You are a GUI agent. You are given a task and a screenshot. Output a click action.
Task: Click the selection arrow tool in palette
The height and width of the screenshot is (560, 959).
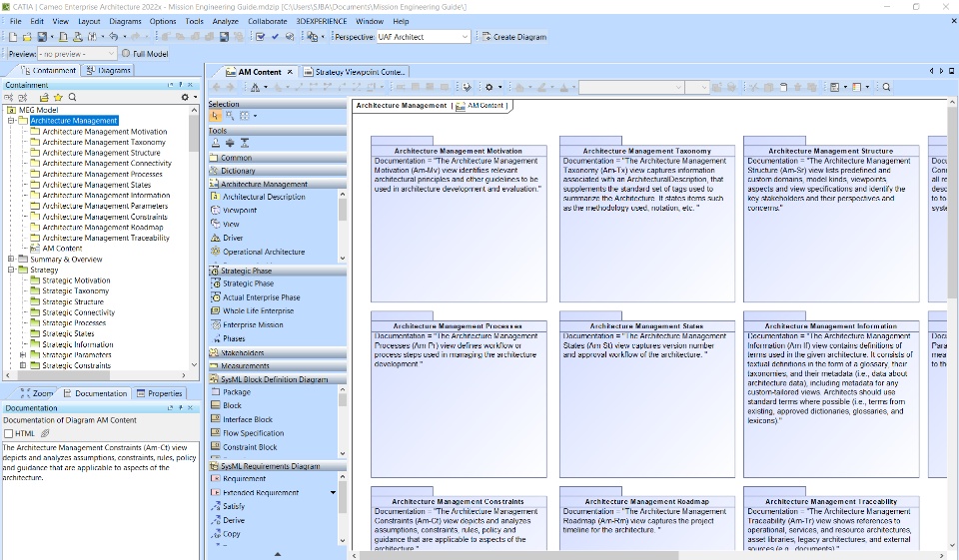pyautogui.click(x=215, y=116)
